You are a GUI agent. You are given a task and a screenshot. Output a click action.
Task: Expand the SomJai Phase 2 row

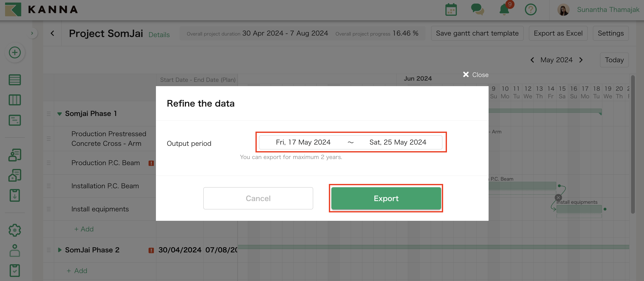[60, 250]
